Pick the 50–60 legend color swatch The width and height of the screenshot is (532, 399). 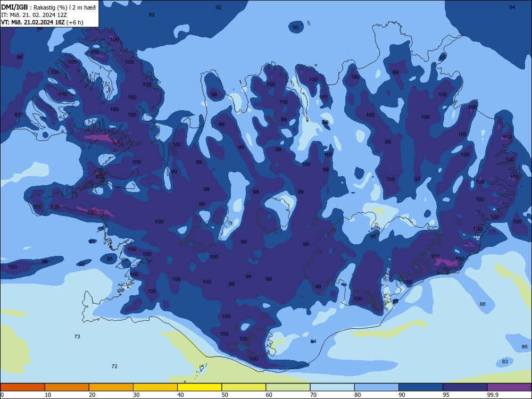[244, 387]
